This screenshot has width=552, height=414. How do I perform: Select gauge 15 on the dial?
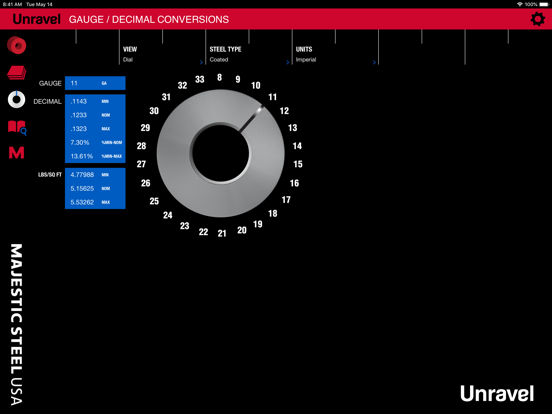298,164
